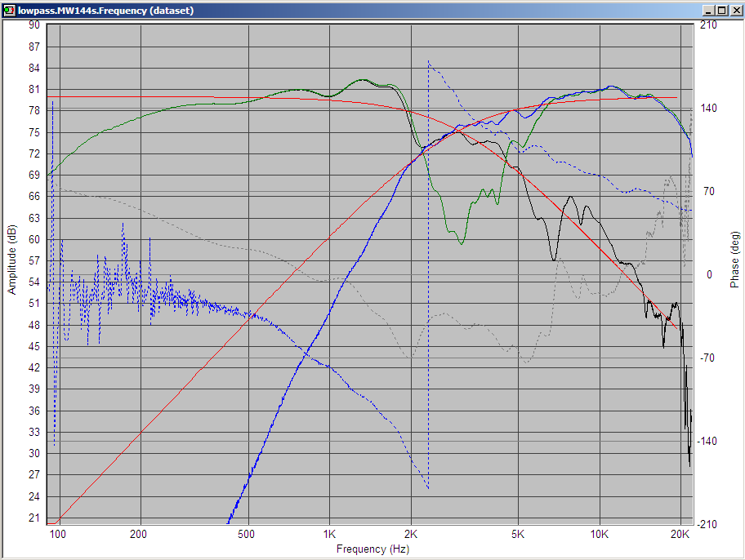Click the 200 frequency tick label

pyautogui.click(x=138, y=535)
